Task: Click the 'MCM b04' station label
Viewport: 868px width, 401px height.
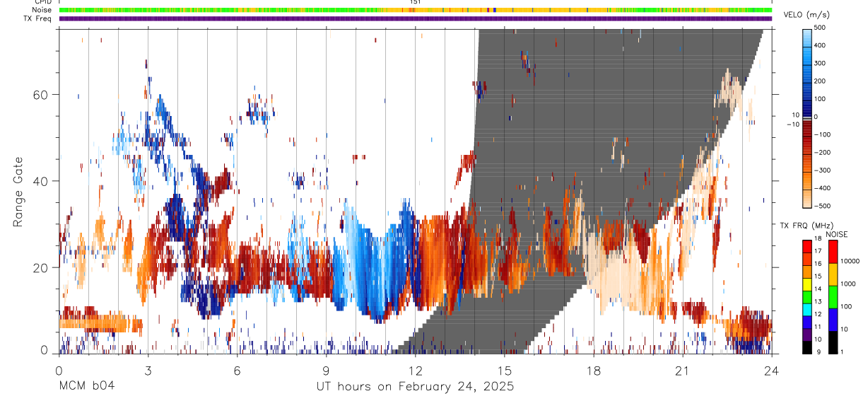Action: click(x=86, y=386)
